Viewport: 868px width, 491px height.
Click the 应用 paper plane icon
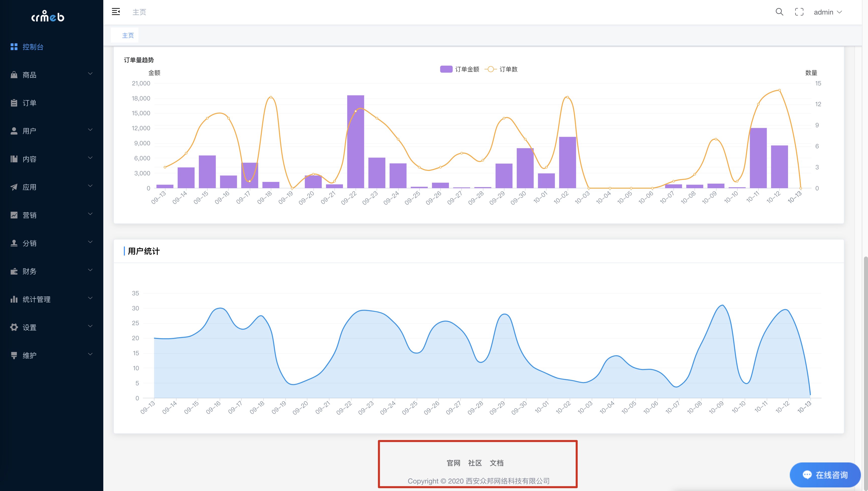pyautogui.click(x=14, y=187)
